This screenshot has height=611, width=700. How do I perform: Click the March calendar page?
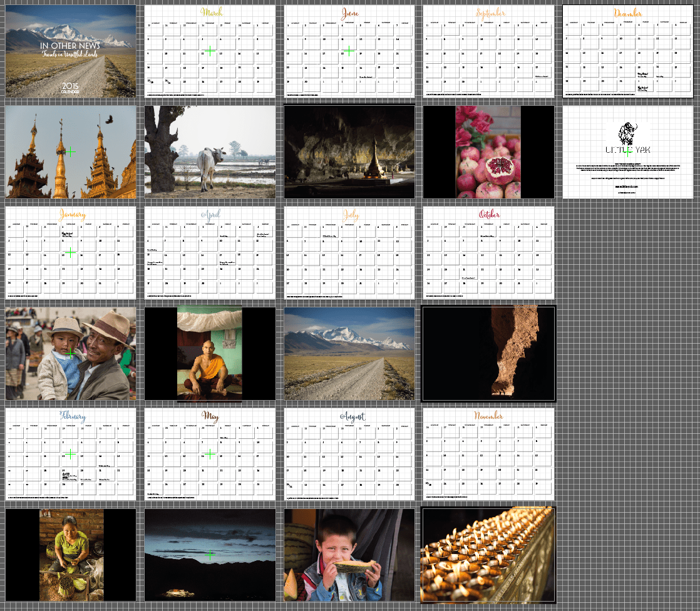[x=210, y=51]
